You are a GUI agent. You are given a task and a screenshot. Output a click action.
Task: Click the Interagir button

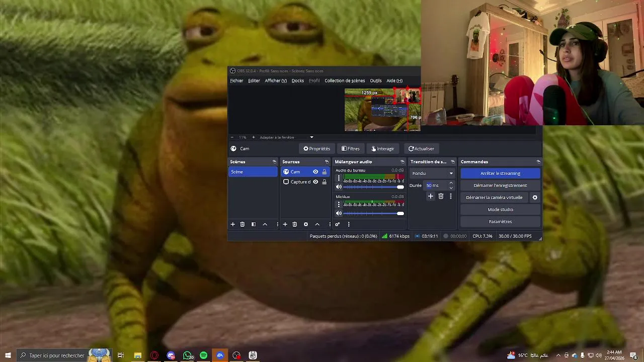tap(382, 149)
